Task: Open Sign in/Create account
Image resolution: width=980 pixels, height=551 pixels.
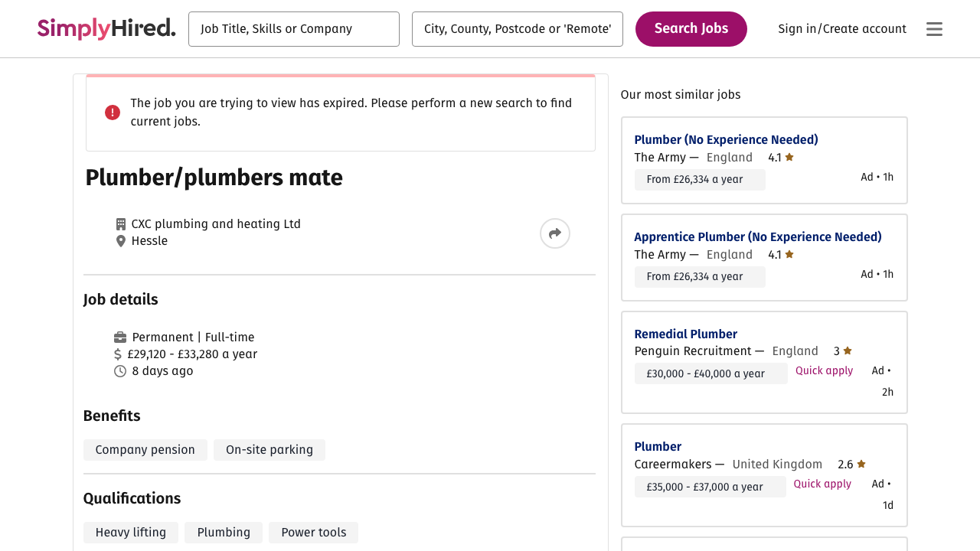Action: click(x=841, y=28)
